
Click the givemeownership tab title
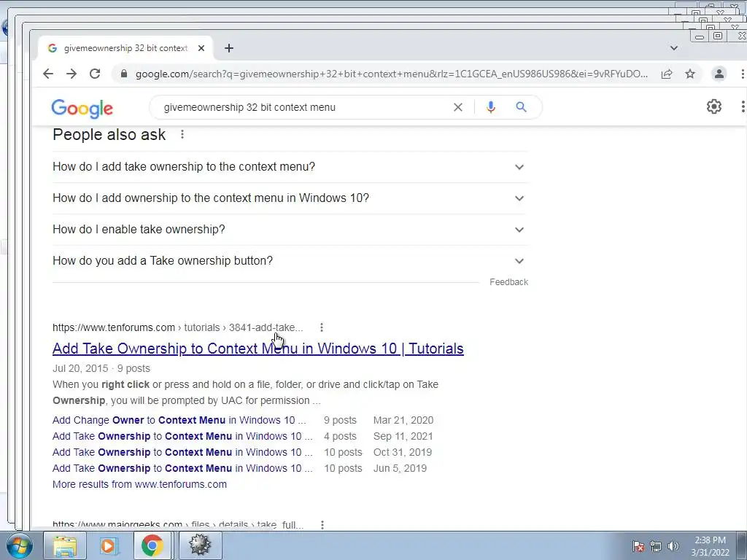[x=125, y=48]
